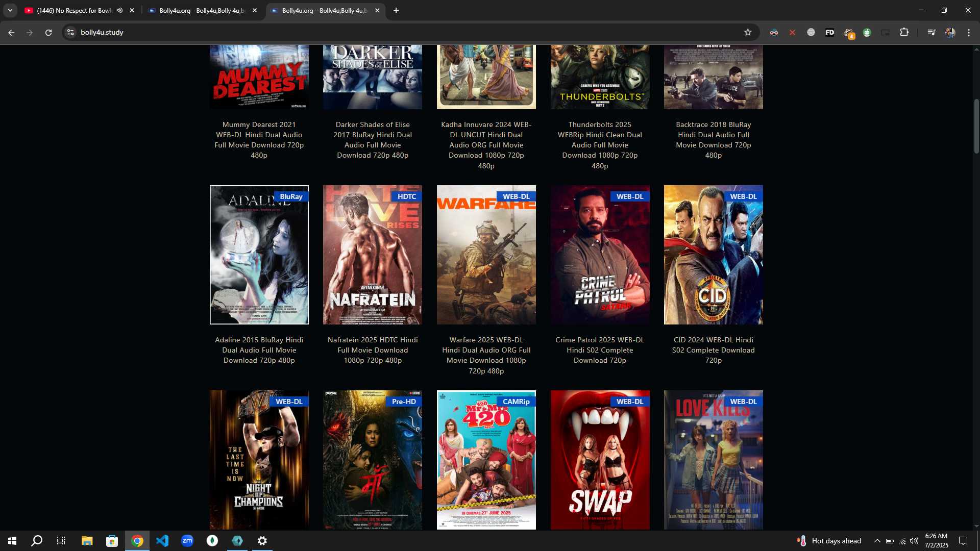Open Windows taskbar search
Screen dimensions: 980x551
37,541
